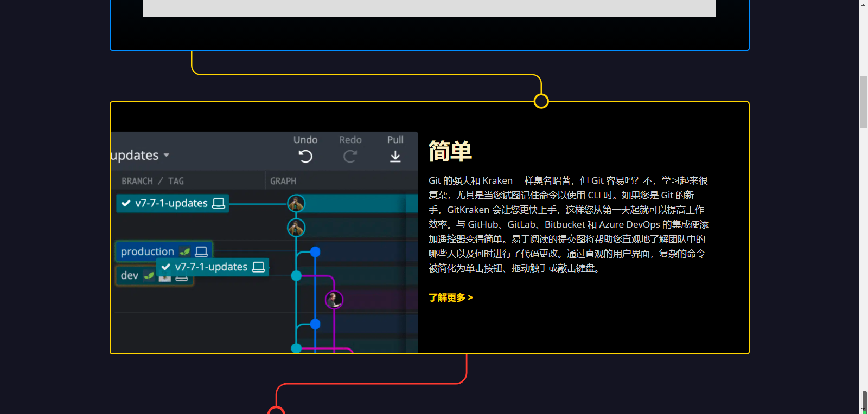Select the BRANCH / TAG column header
The width and height of the screenshot is (868, 414).
[x=152, y=181]
